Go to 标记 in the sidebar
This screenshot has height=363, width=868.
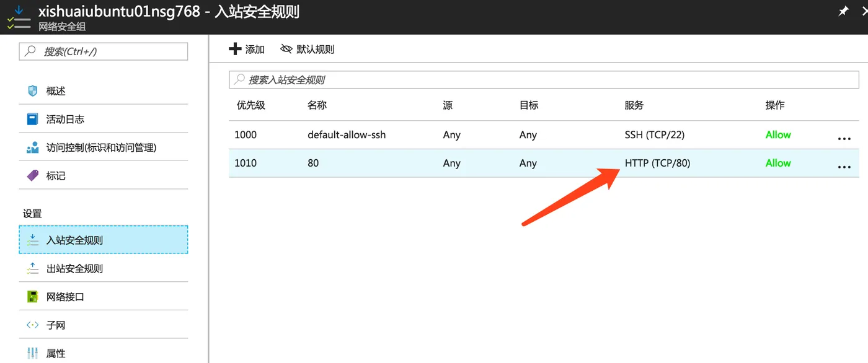coord(104,176)
